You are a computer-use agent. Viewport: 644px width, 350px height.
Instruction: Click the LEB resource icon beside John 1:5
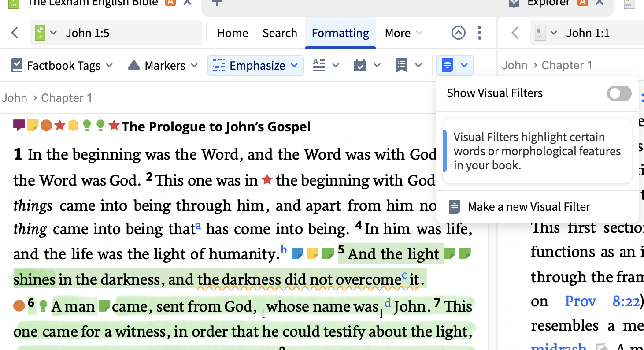pos(40,33)
